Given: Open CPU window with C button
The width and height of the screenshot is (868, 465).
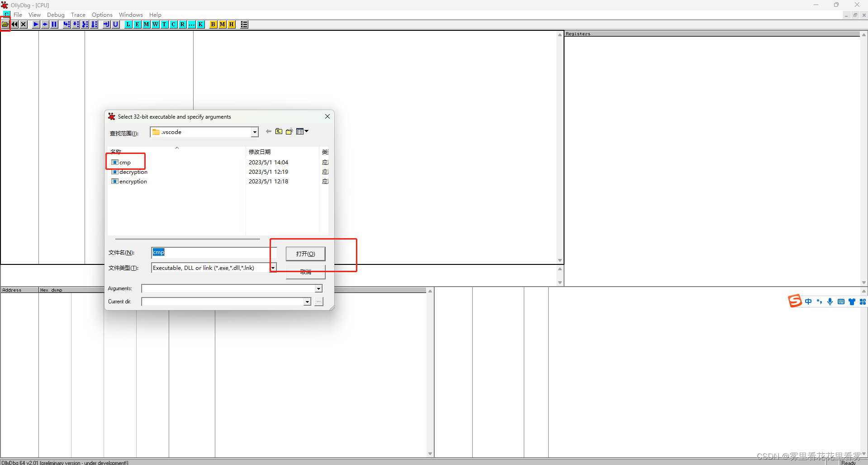Looking at the screenshot, I should pos(174,24).
